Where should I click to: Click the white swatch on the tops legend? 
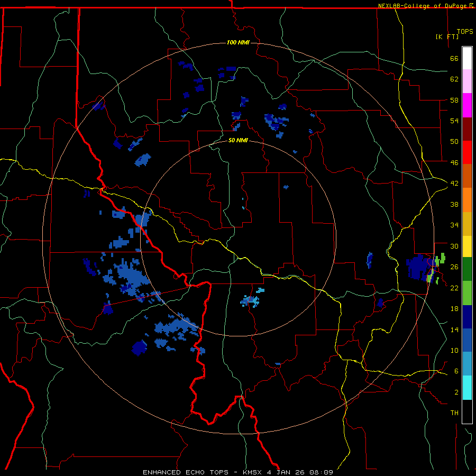(x=467, y=58)
